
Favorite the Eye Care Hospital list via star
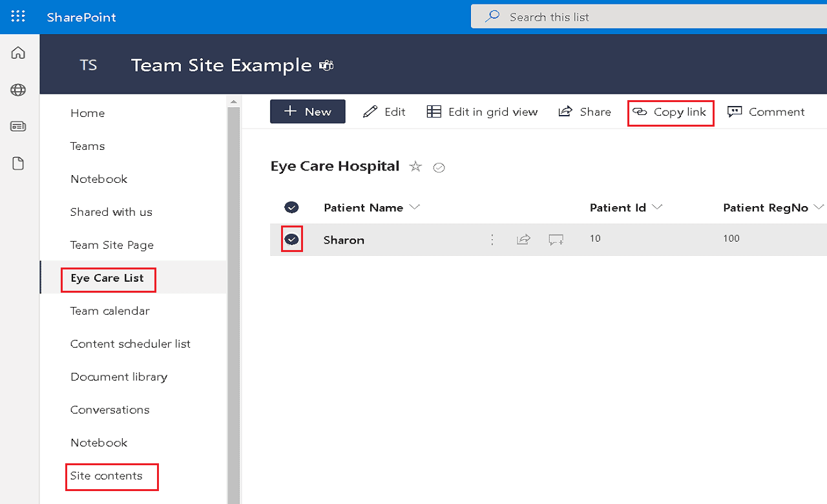[415, 166]
